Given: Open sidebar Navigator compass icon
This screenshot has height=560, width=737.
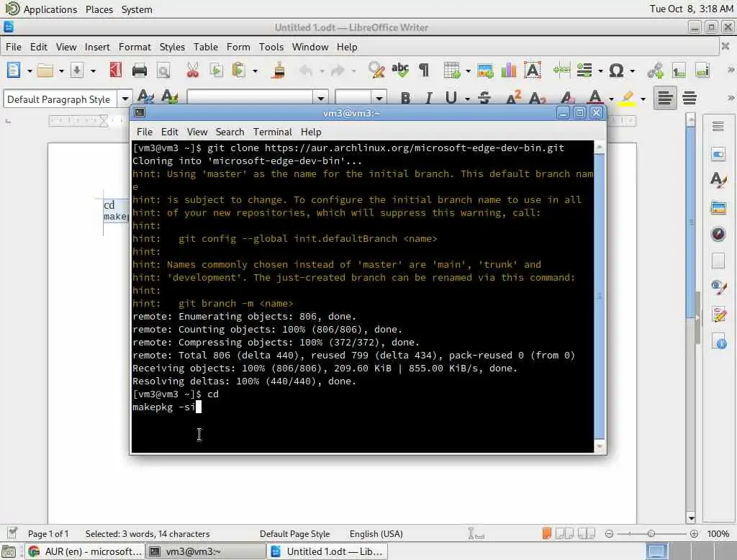Looking at the screenshot, I should coord(718,234).
